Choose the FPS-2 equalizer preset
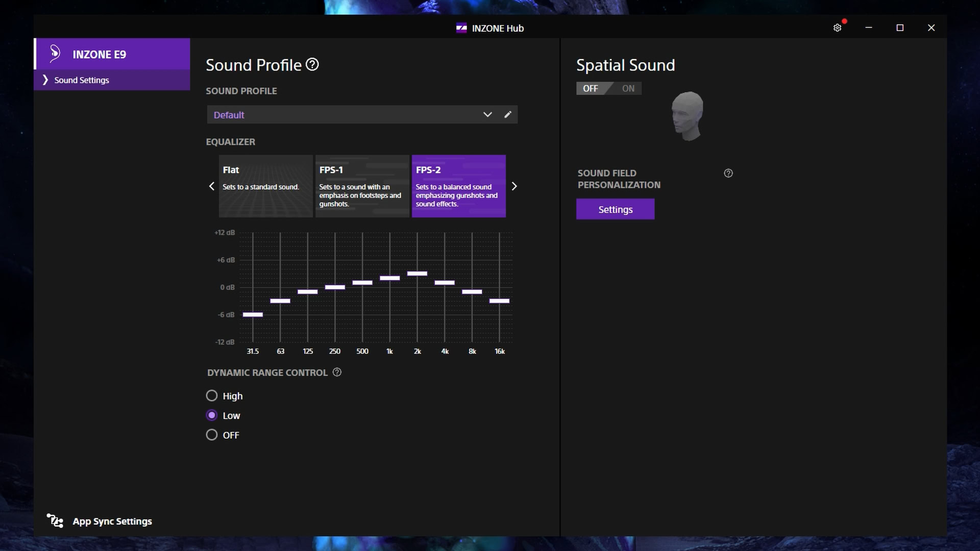 coord(458,186)
